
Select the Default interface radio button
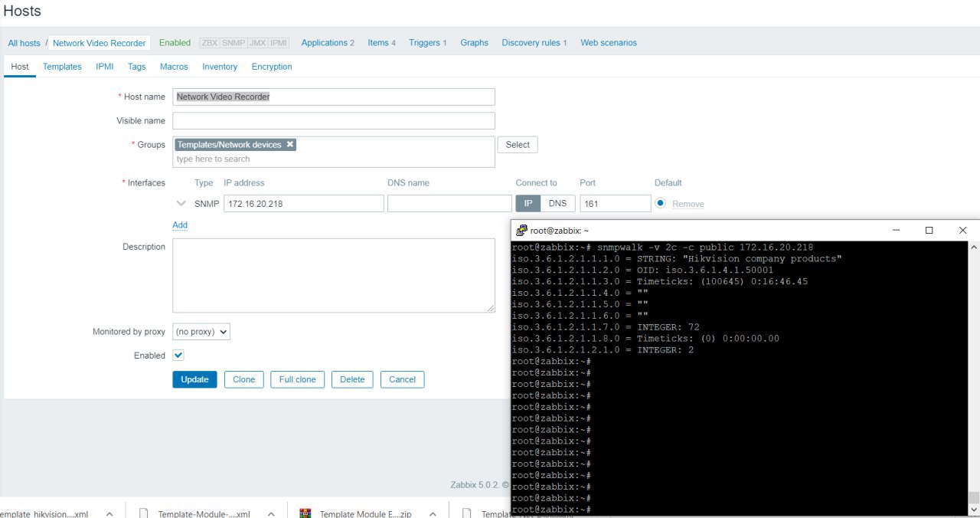click(661, 203)
